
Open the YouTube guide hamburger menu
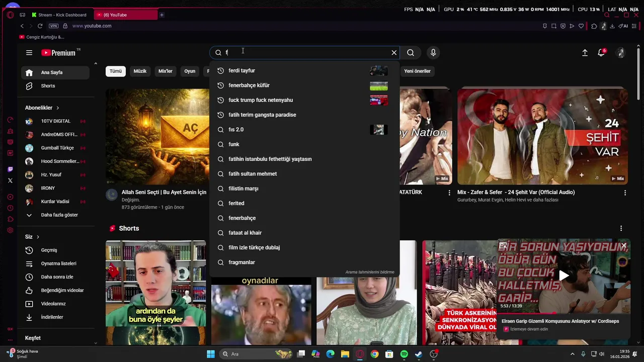29,53
